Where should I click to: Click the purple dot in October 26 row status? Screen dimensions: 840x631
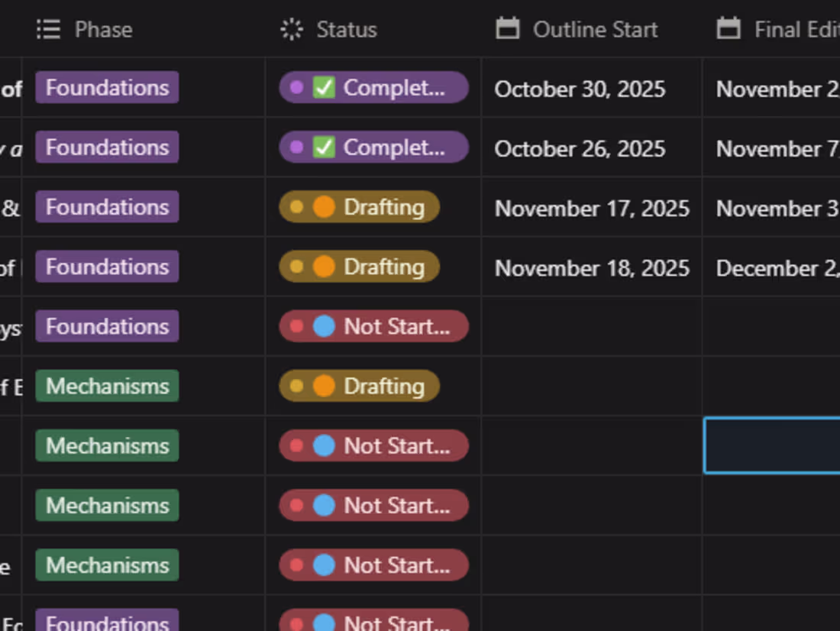297,147
